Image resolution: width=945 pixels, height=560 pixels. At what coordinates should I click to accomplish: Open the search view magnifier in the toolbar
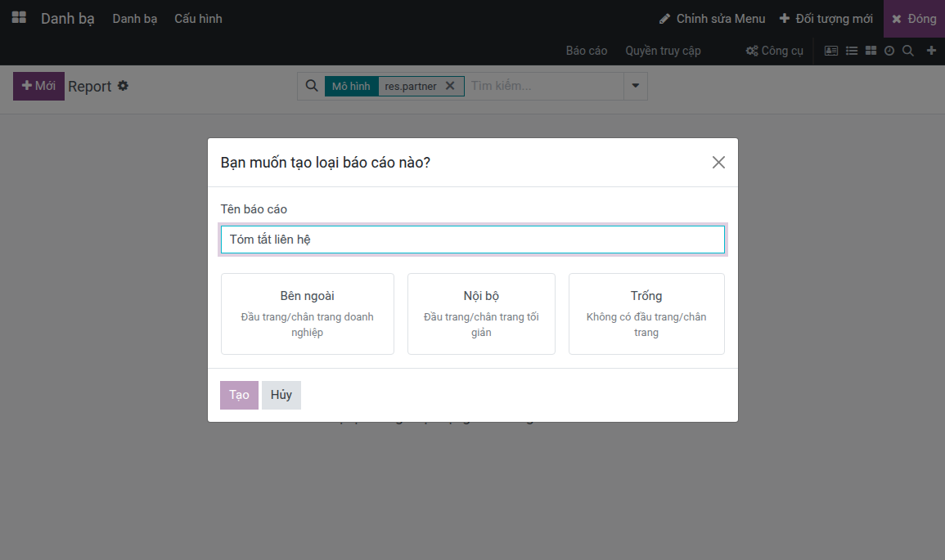907,51
